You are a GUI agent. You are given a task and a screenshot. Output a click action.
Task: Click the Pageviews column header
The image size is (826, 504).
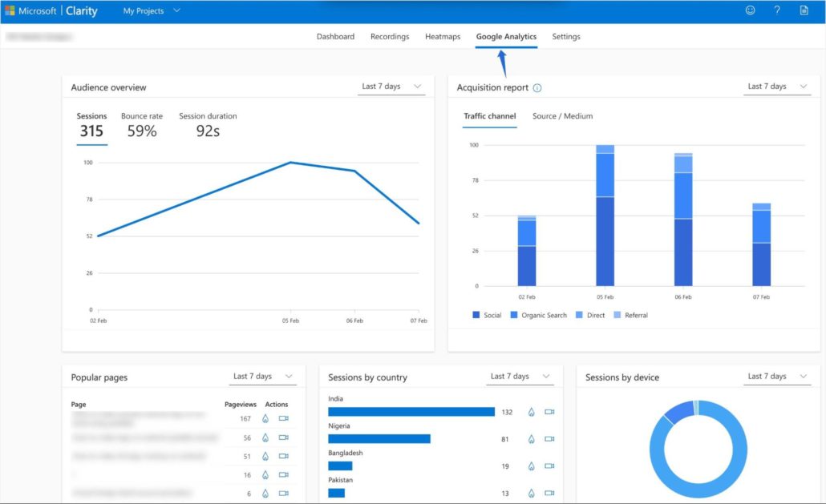(241, 405)
